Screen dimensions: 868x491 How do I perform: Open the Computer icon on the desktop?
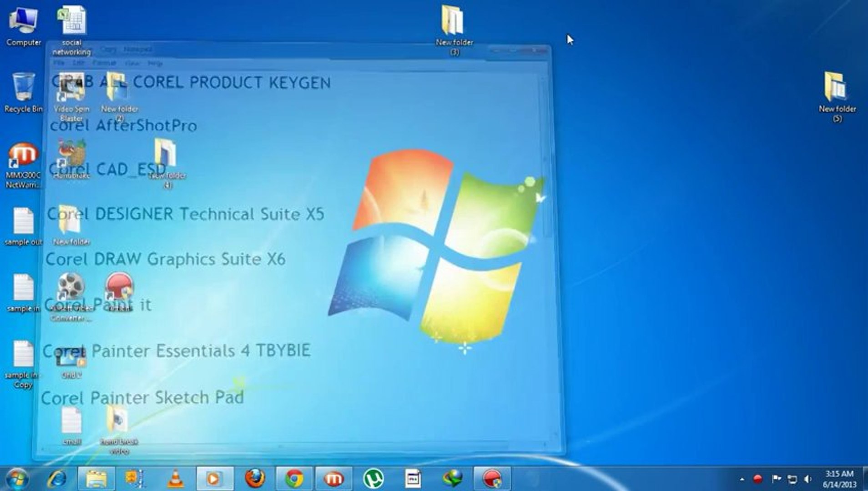coord(23,20)
